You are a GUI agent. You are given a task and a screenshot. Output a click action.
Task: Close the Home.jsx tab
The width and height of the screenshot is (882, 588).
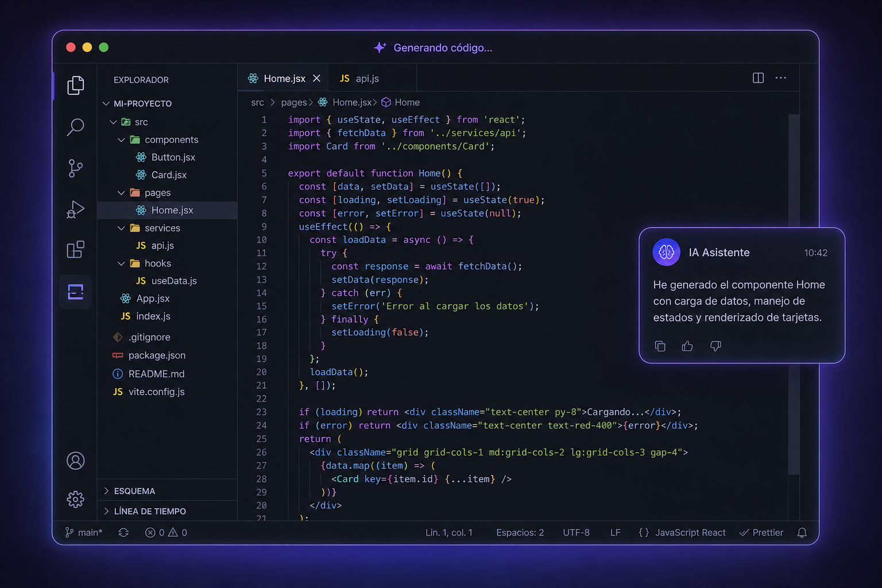(316, 79)
